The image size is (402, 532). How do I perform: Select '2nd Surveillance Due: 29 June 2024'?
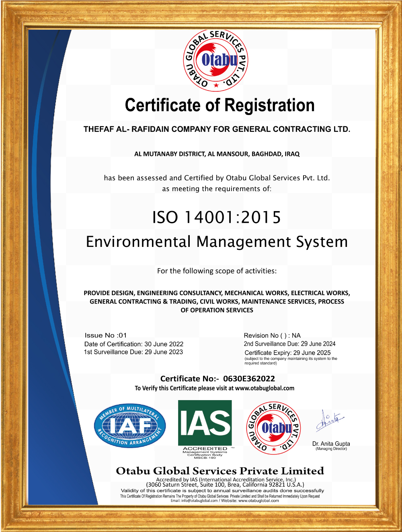(289, 344)
